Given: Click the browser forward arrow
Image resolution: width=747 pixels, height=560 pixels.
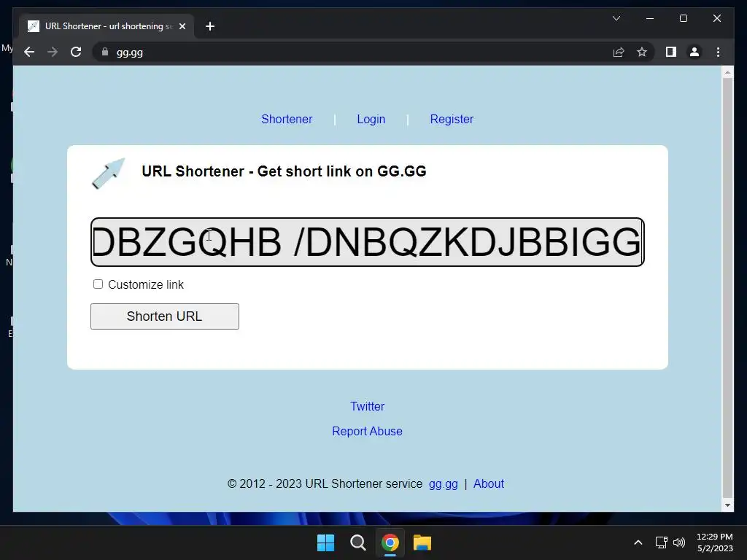Looking at the screenshot, I should [x=53, y=52].
